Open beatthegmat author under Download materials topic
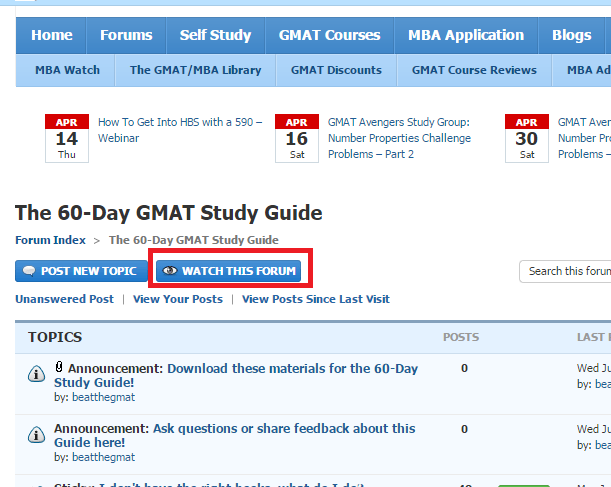 click(x=104, y=397)
